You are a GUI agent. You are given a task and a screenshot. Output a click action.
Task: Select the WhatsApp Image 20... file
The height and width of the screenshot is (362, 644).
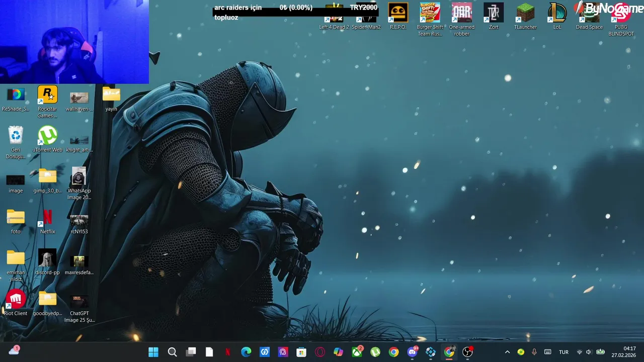pyautogui.click(x=79, y=184)
